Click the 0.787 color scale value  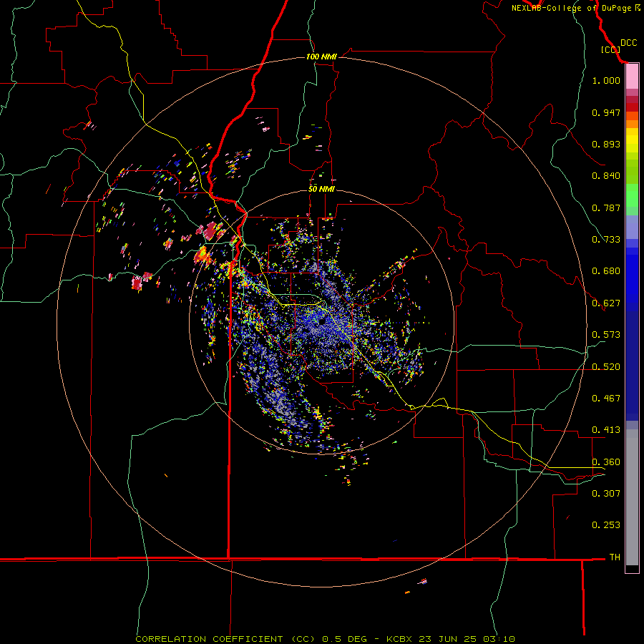(x=606, y=208)
